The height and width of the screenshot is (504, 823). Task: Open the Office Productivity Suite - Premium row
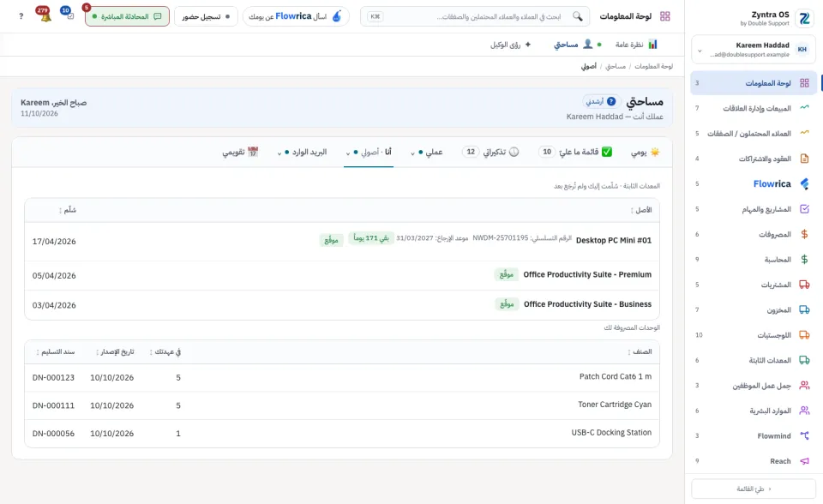(x=342, y=275)
